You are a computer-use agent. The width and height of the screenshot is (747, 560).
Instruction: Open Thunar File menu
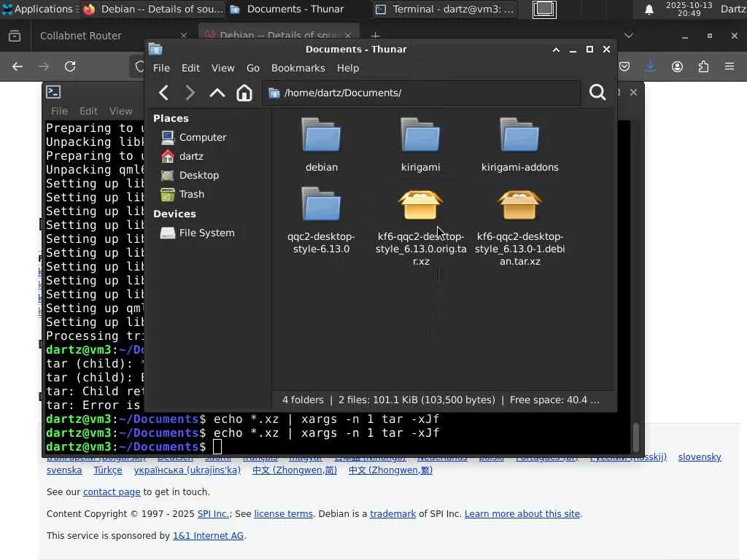161,68
